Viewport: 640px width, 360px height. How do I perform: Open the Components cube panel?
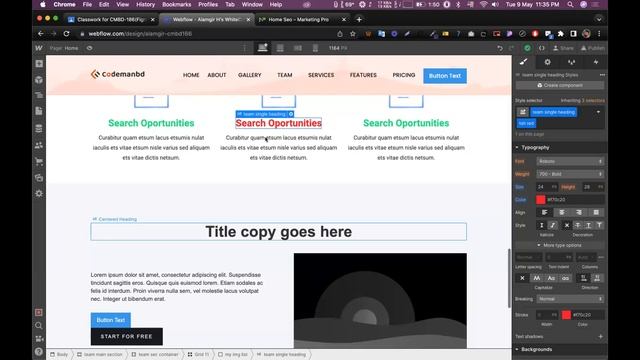[x=39, y=80]
